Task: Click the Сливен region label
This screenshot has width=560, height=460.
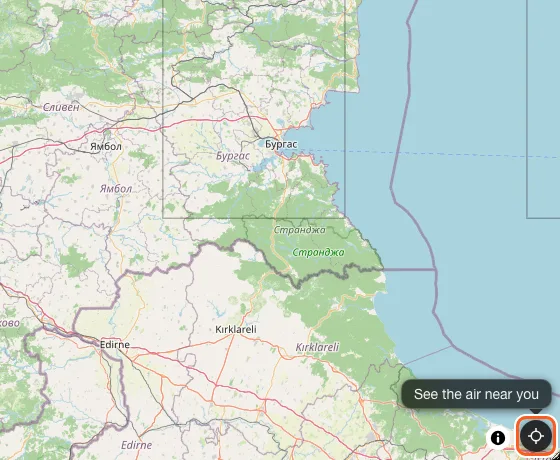Action: click(x=61, y=107)
